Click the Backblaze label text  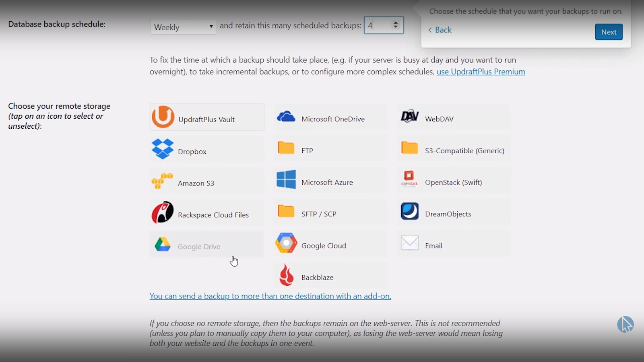[318, 277]
